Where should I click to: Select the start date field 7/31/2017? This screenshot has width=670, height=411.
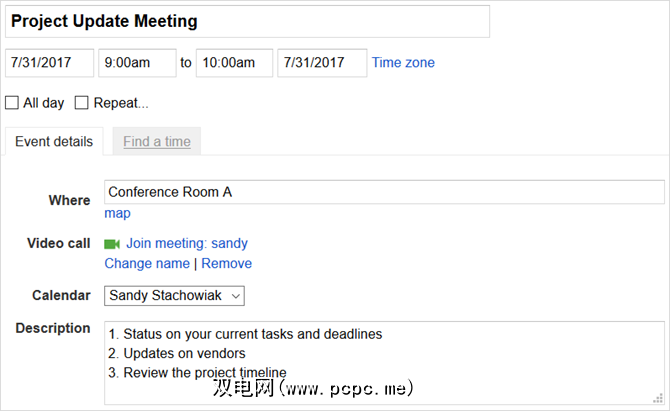pyautogui.click(x=49, y=63)
